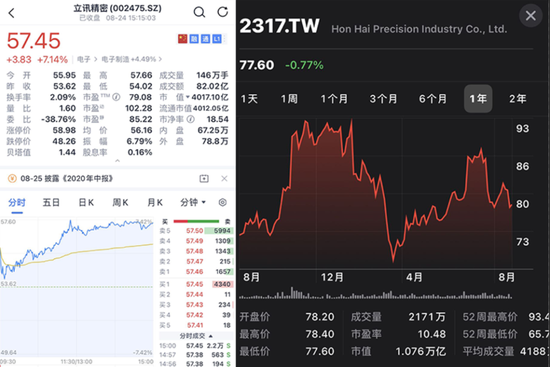This screenshot has width=550, height=367.
Task: Tap sell order 卖4 at 57.49
Action: coord(195,241)
